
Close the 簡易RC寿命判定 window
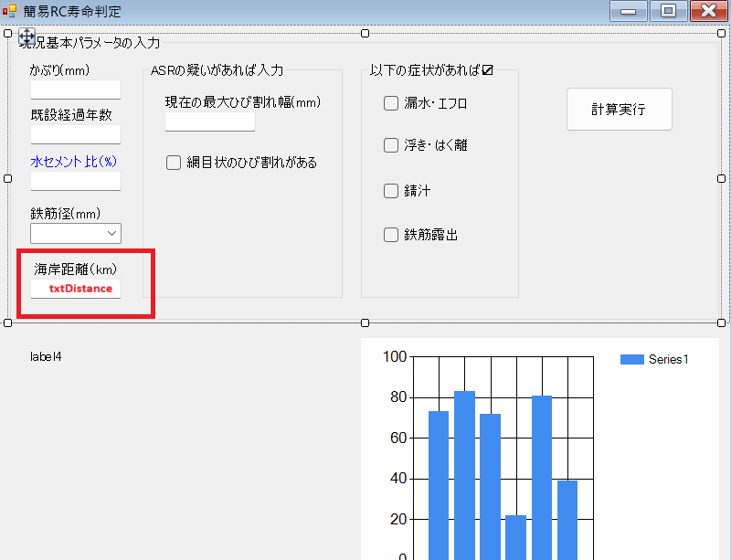tap(708, 11)
